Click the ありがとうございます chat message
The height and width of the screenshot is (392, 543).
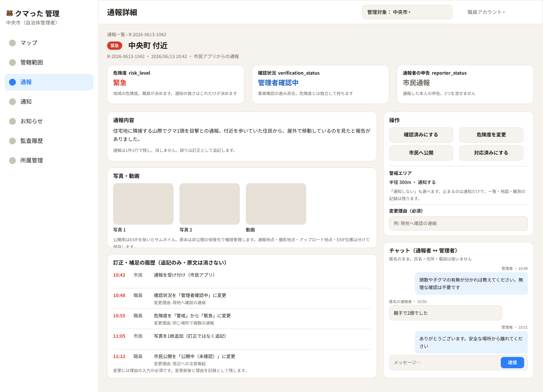471,342
